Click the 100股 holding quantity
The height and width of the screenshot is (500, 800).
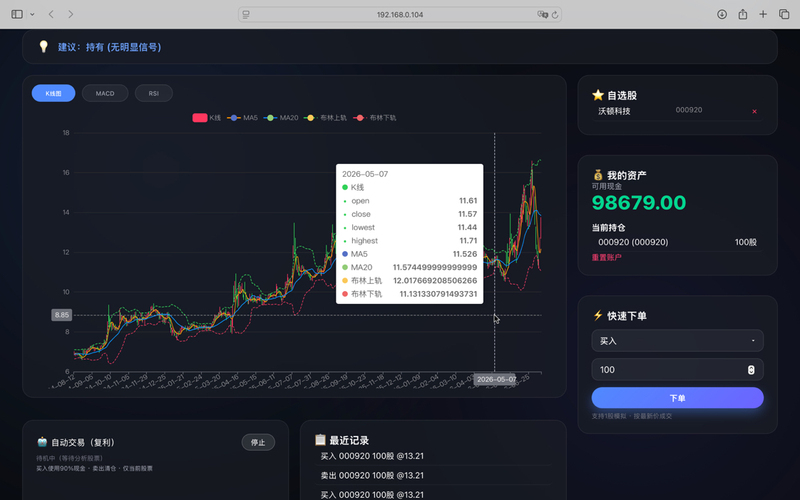(745, 242)
